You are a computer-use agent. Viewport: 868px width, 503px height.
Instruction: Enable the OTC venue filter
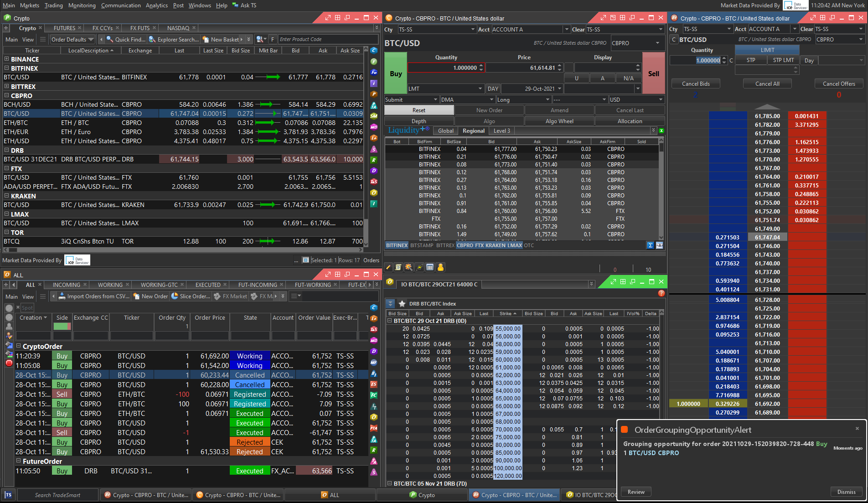[529, 245]
